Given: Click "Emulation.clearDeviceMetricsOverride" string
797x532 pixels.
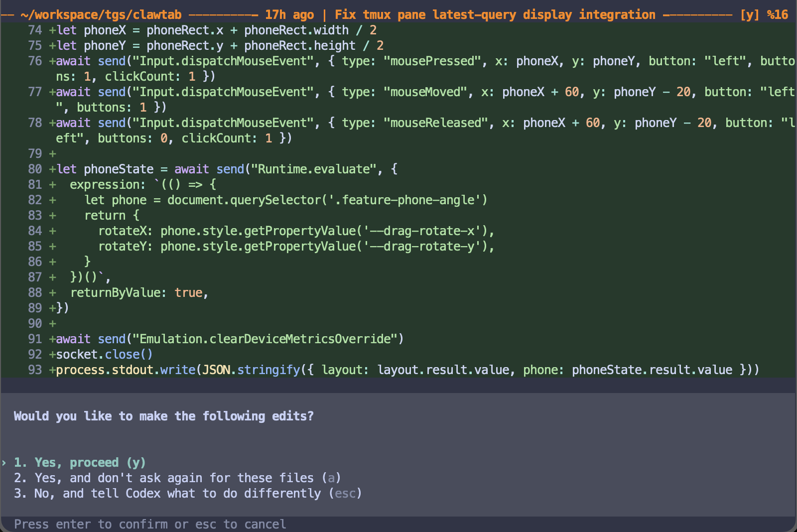Looking at the screenshot, I should tap(265, 339).
